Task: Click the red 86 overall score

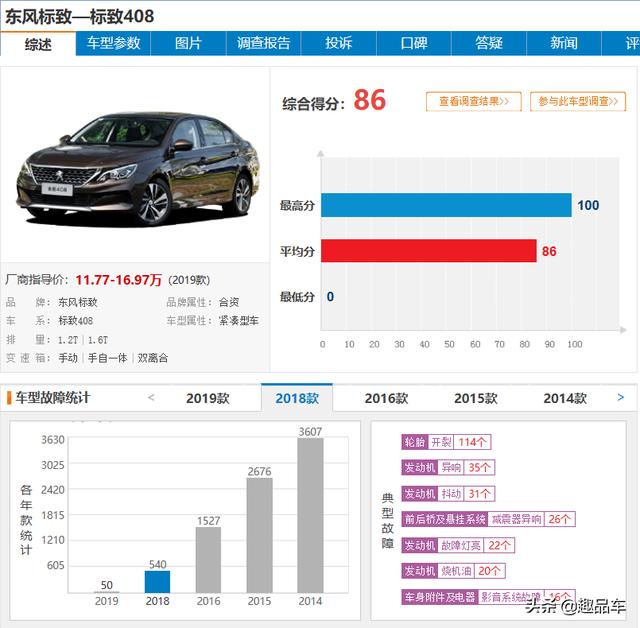Action: [x=369, y=100]
